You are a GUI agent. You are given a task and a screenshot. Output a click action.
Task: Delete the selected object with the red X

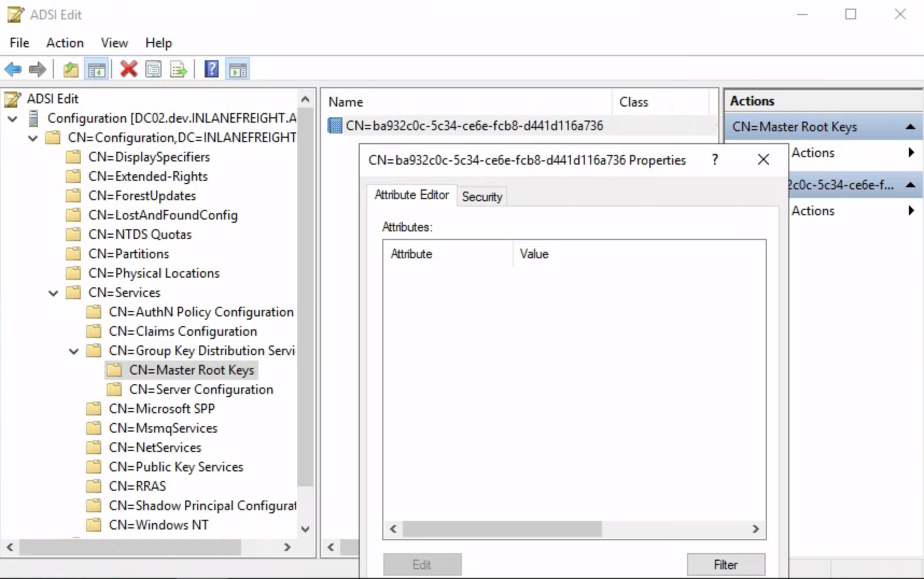tap(129, 69)
